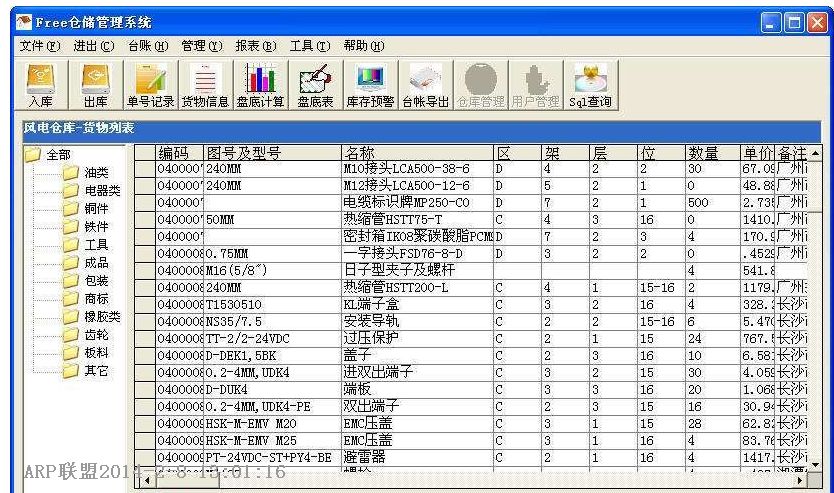834x493 pixels.
Task: Open the 工具(T) menu
Action: tap(309, 46)
